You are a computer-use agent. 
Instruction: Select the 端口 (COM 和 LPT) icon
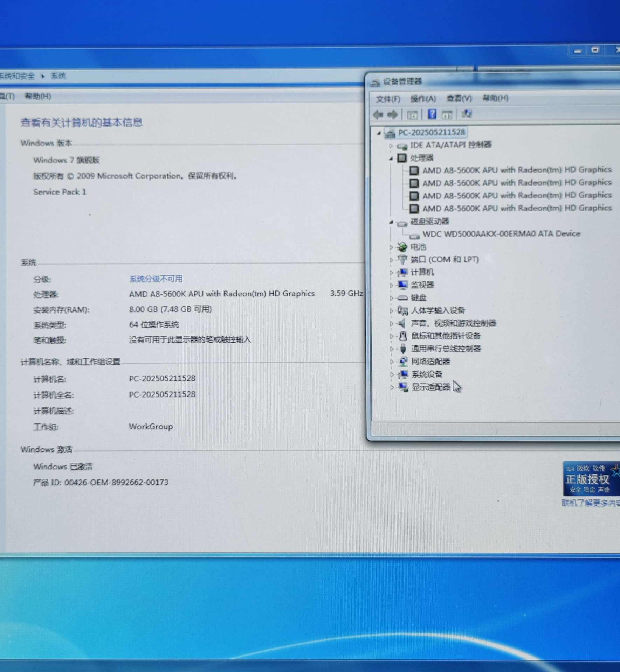(x=402, y=260)
